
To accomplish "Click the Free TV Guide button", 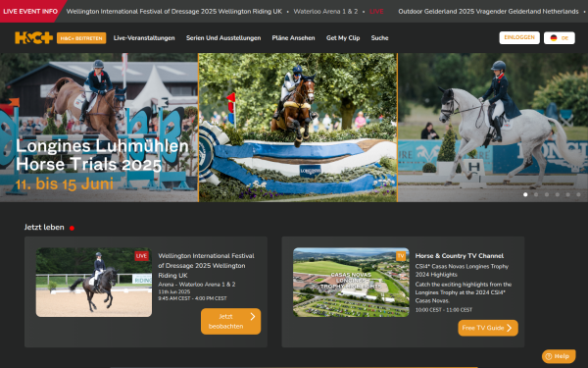I will coord(488,328).
